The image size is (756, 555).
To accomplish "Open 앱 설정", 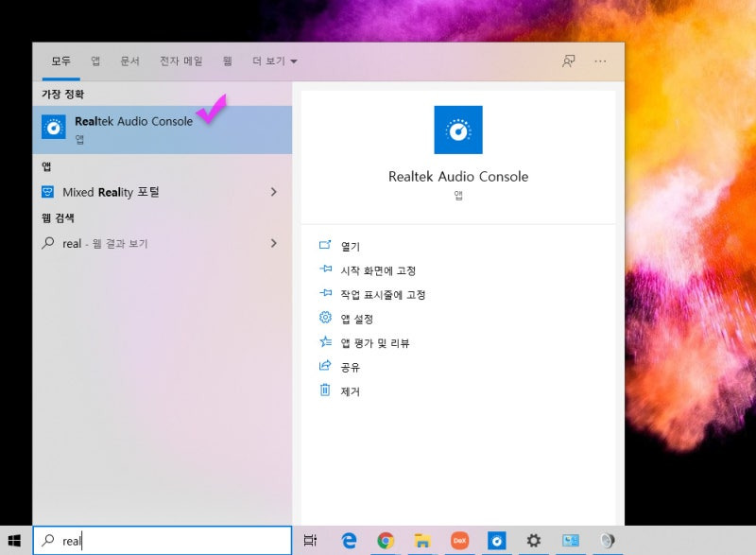I will pos(357,319).
